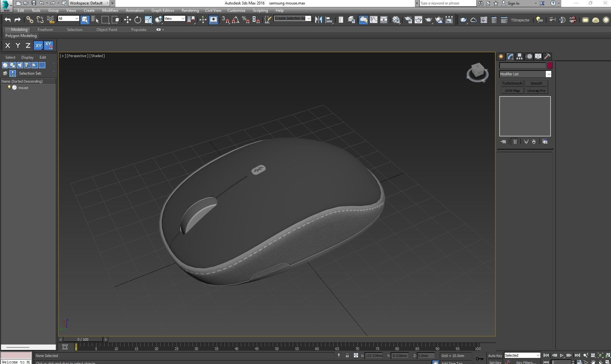
Task: Open the Layer Explorer icon
Action: (351, 20)
